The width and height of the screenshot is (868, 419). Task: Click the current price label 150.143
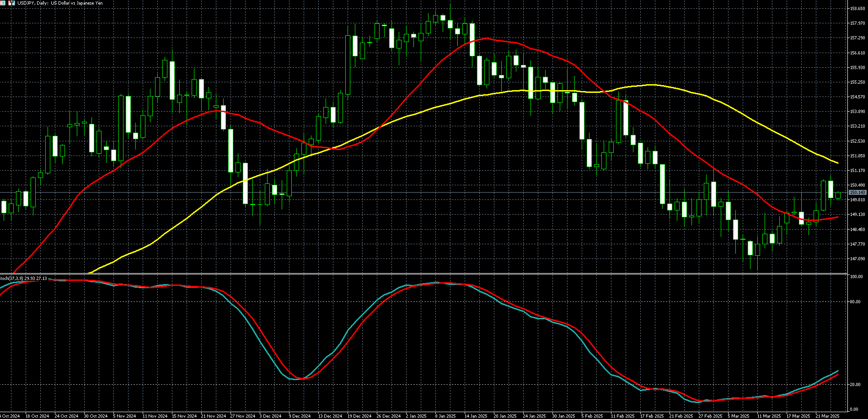[x=857, y=193]
